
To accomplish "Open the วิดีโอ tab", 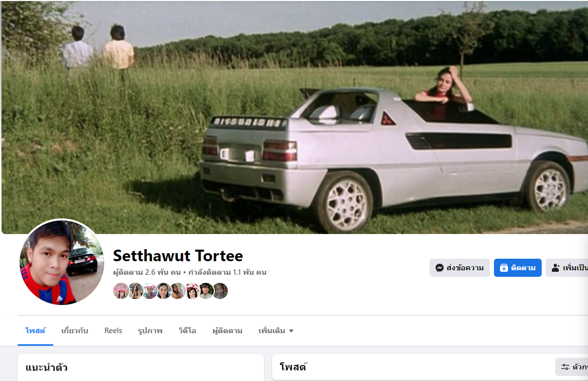I will (x=187, y=331).
